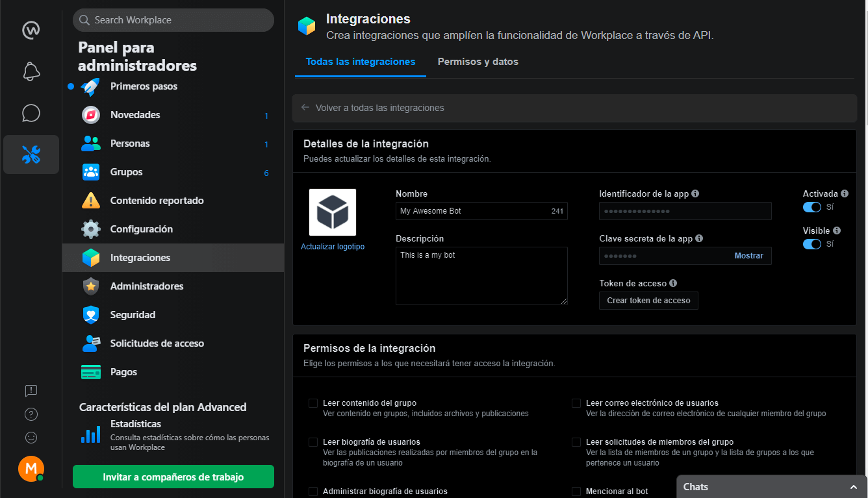Click the Configuración gear icon
The image size is (868, 498).
[x=91, y=229]
